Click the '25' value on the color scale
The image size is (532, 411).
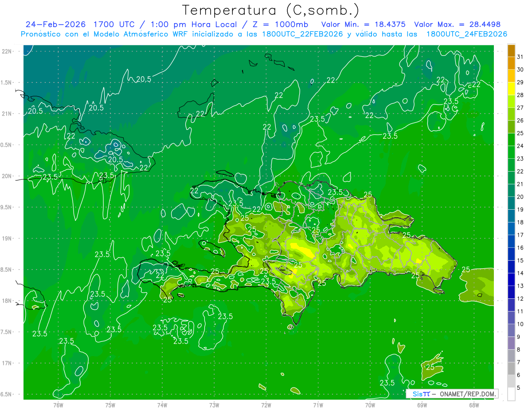click(520, 133)
